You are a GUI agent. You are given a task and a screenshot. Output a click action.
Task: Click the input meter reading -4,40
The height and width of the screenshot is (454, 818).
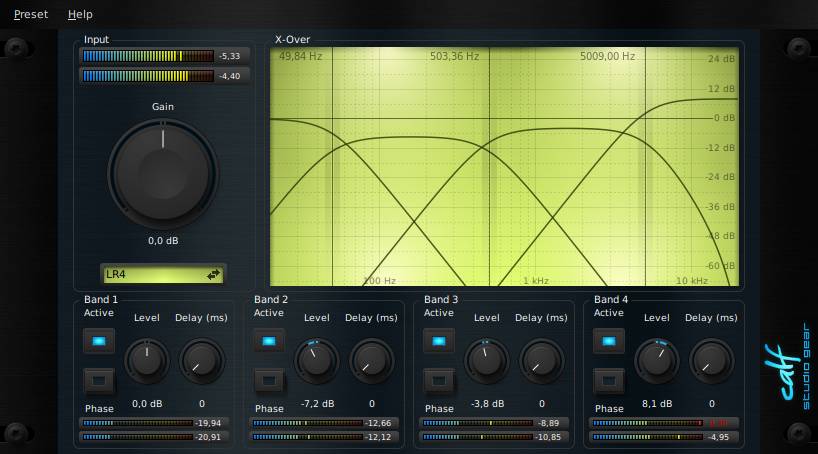click(230, 76)
